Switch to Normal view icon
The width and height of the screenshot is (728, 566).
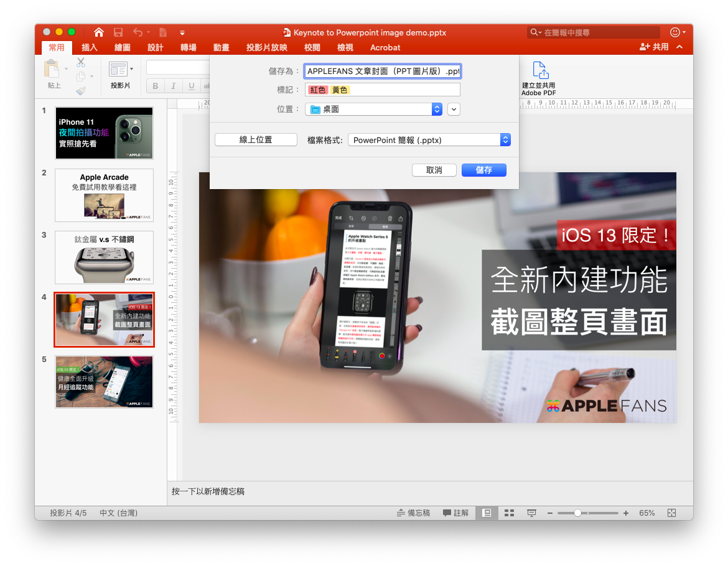pyautogui.click(x=487, y=513)
